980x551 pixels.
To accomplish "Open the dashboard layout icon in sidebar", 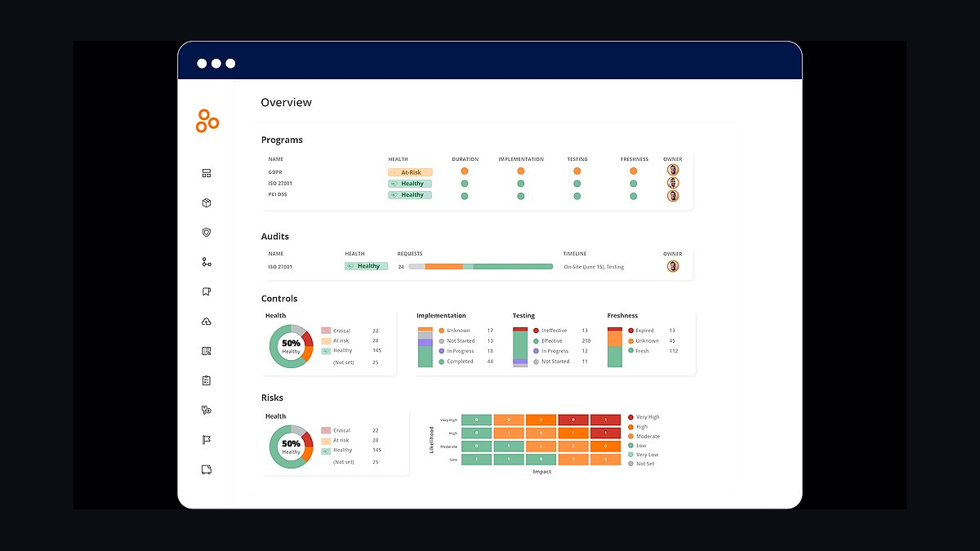I will click(x=207, y=173).
